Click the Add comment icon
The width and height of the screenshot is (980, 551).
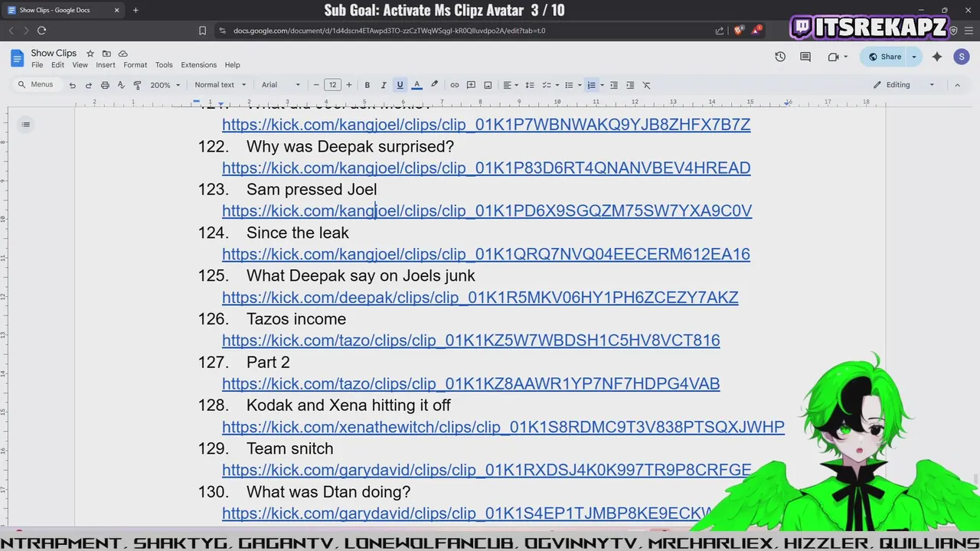pyautogui.click(x=471, y=85)
